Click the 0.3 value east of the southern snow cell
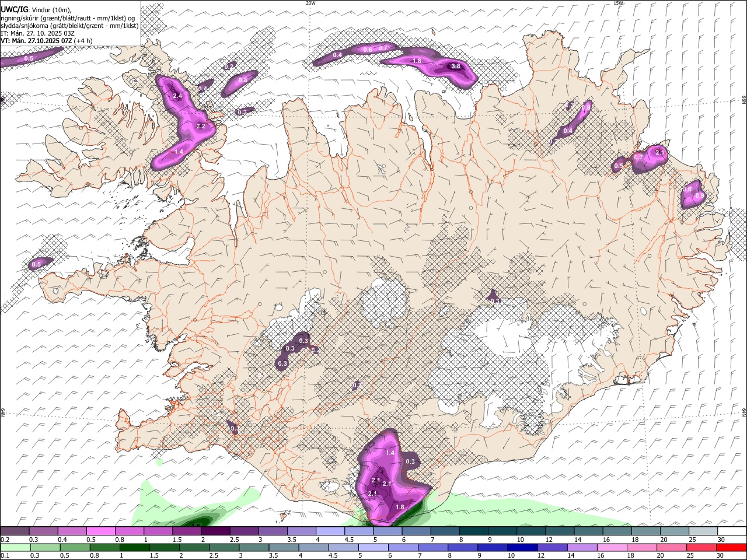 pyautogui.click(x=410, y=461)
